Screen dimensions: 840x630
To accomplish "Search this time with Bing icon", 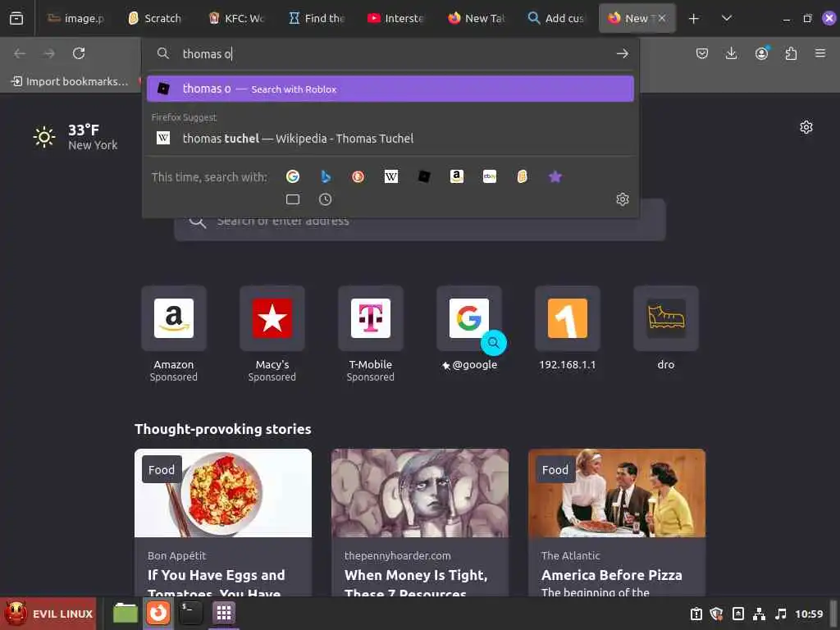I will (325, 176).
